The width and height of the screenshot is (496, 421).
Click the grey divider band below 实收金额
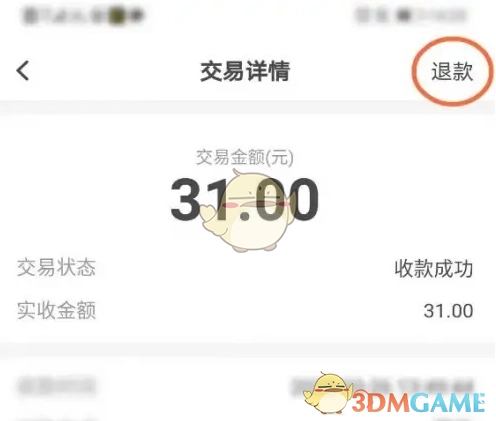[247, 350]
